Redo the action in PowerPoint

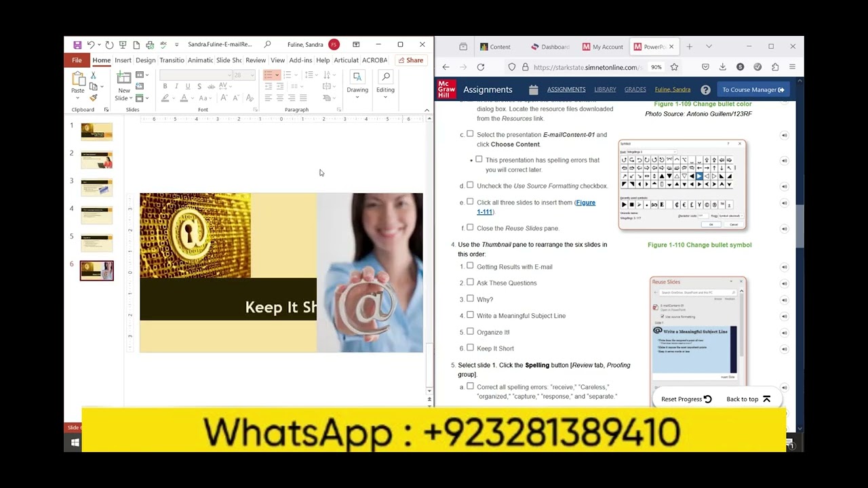(x=109, y=45)
